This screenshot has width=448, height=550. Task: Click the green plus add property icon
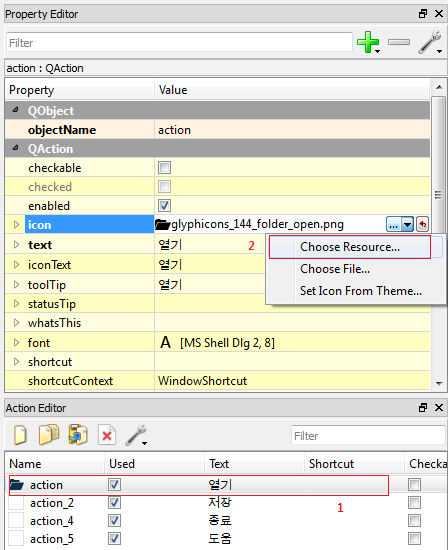pyautogui.click(x=368, y=42)
